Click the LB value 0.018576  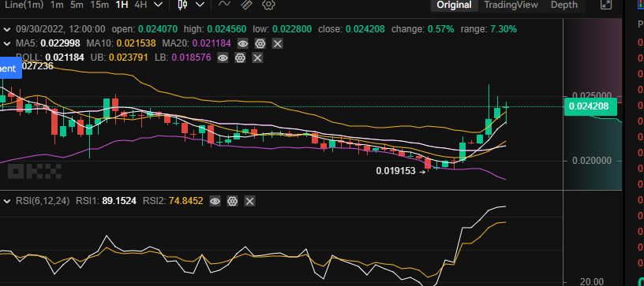click(192, 58)
